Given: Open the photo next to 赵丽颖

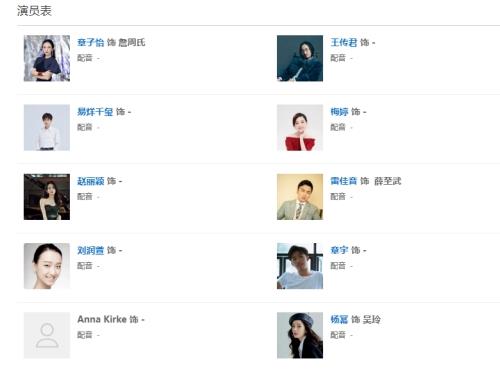Looking at the screenshot, I should (x=47, y=197).
